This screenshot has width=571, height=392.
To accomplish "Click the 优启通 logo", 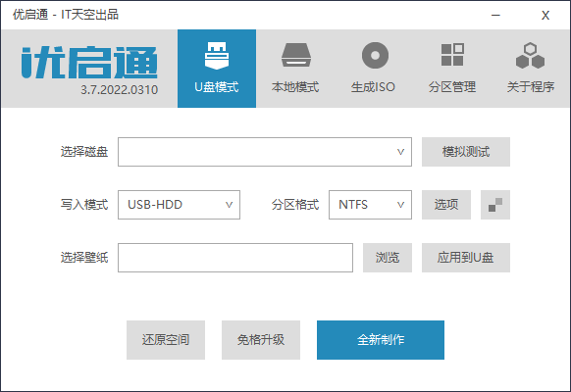I will [89, 62].
